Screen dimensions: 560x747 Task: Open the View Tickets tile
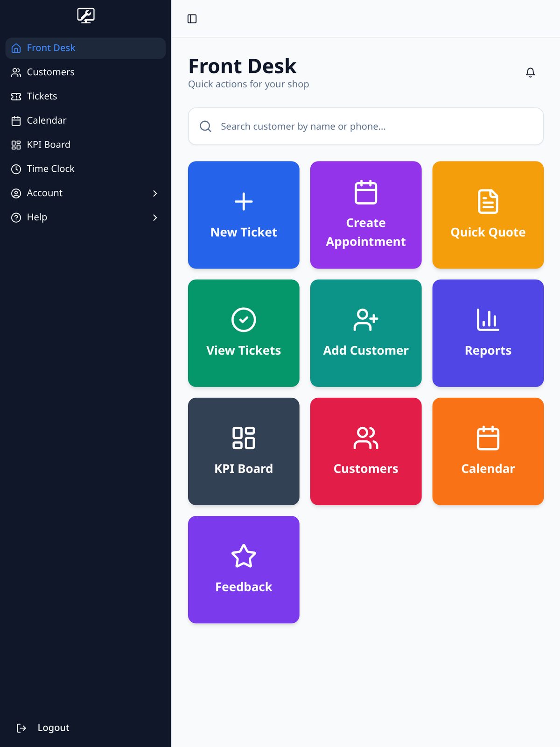click(244, 333)
